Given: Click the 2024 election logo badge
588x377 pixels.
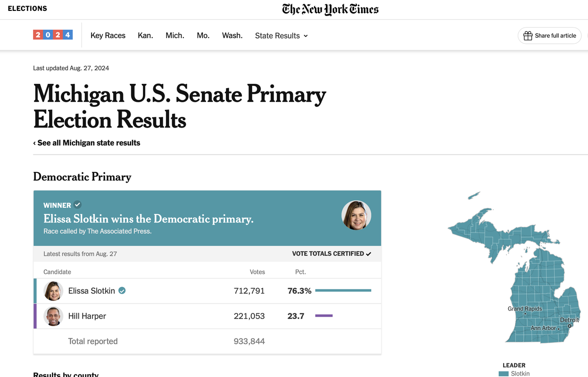Looking at the screenshot, I should coord(53,35).
